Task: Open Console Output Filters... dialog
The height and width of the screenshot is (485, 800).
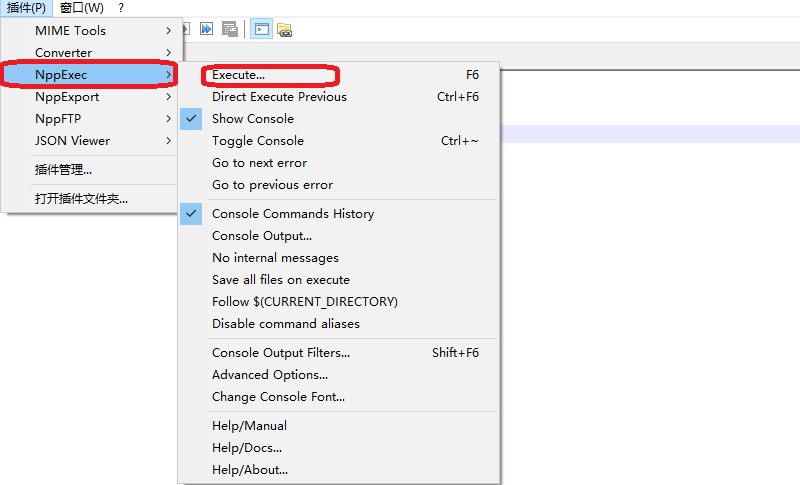Action: (x=339, y=353)
